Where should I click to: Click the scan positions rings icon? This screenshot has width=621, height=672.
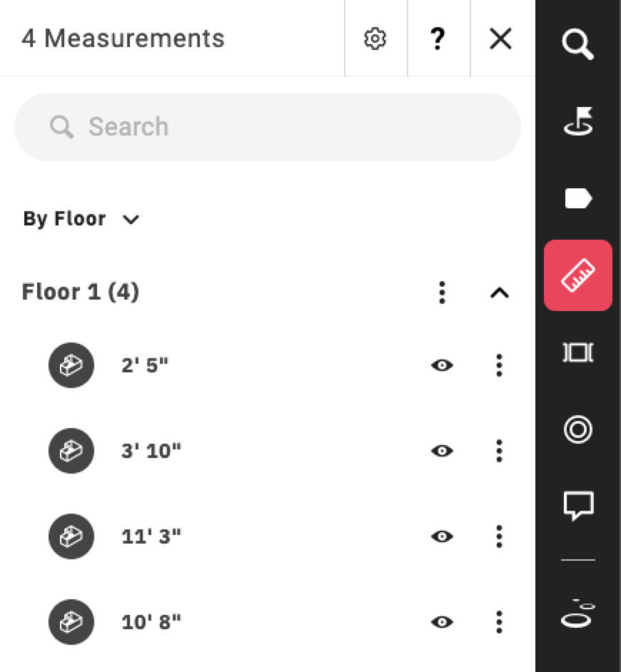[577, 614]
